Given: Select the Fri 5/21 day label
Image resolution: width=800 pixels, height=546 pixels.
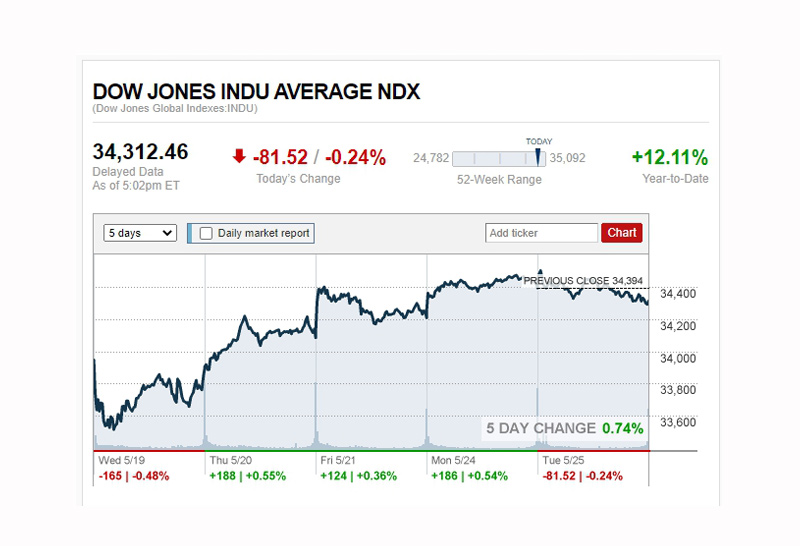Looking at the screenshot, I should 338,461.
